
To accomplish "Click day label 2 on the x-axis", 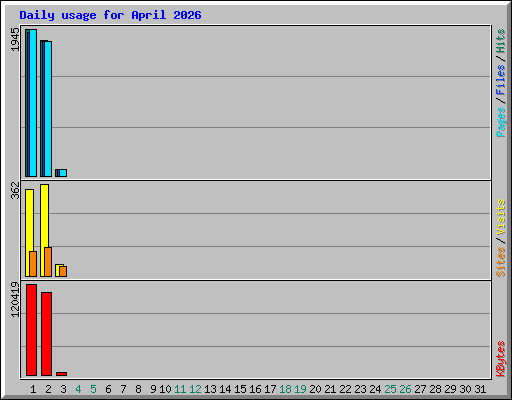I will coord(48,389).
